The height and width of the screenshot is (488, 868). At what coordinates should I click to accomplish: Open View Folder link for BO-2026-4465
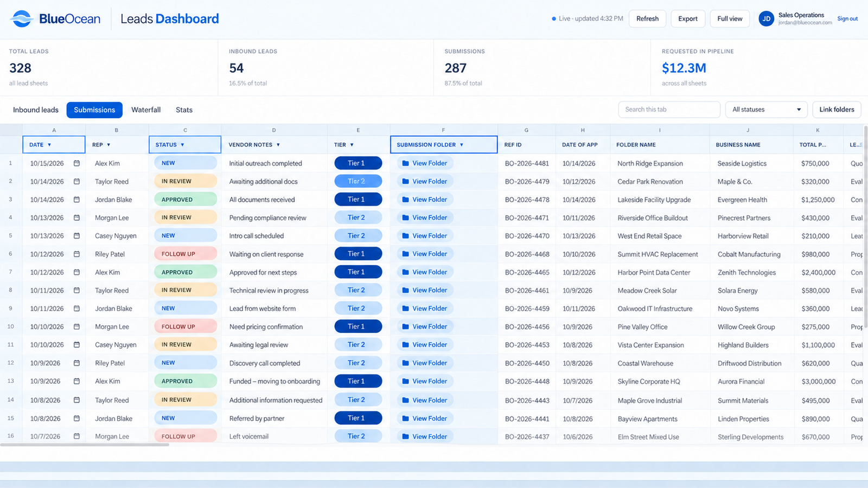point(424,272)
